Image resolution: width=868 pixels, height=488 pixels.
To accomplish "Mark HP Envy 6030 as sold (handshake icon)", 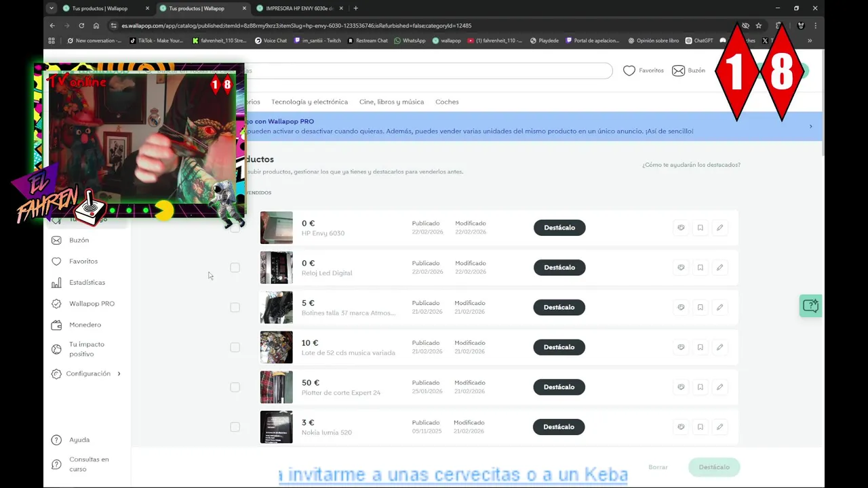I will [681, 228].
